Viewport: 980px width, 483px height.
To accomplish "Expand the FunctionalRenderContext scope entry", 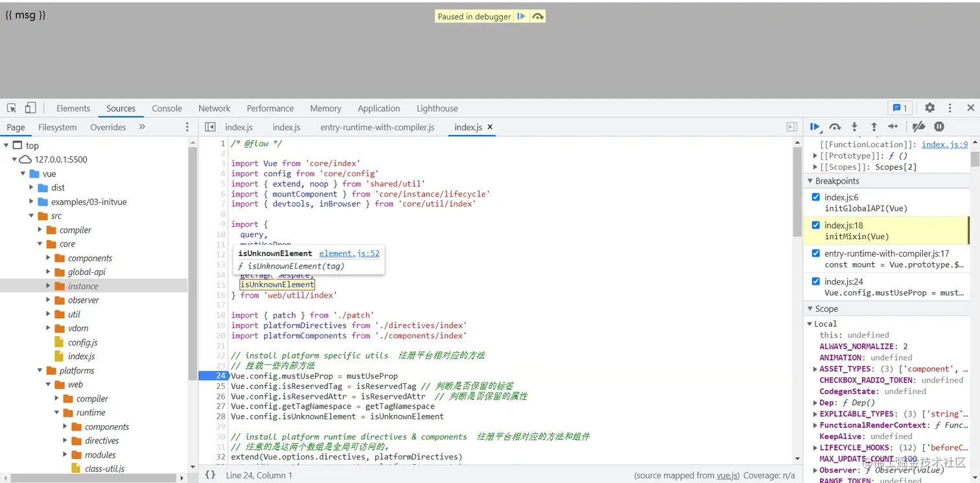I will (x=815, y=425).
